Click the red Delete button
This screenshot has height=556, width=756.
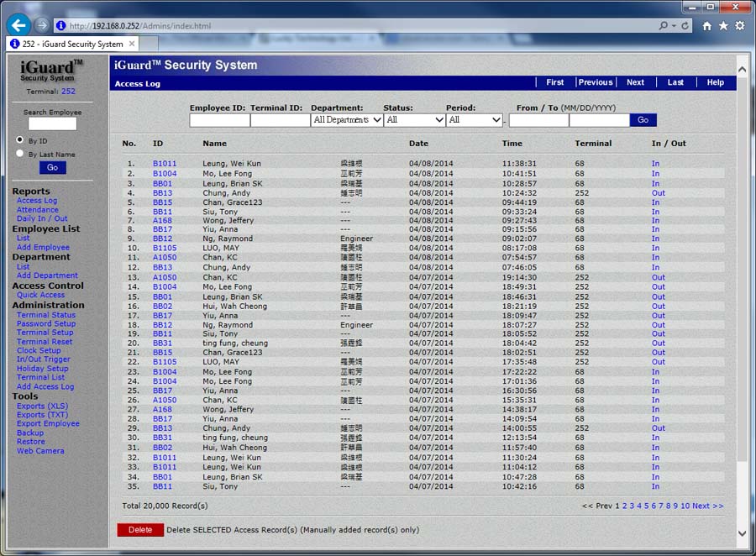(x=140, y=530)
